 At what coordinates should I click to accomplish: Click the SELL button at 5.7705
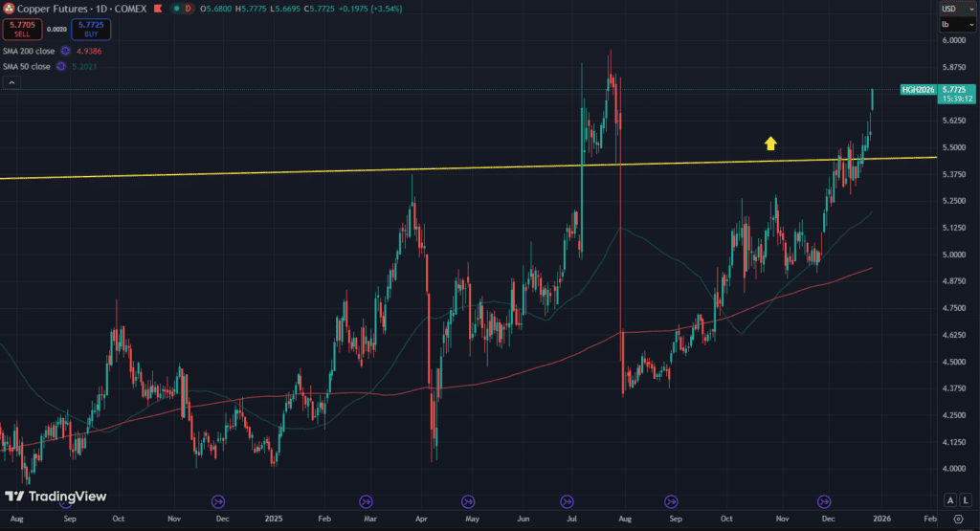pos(21,30)
